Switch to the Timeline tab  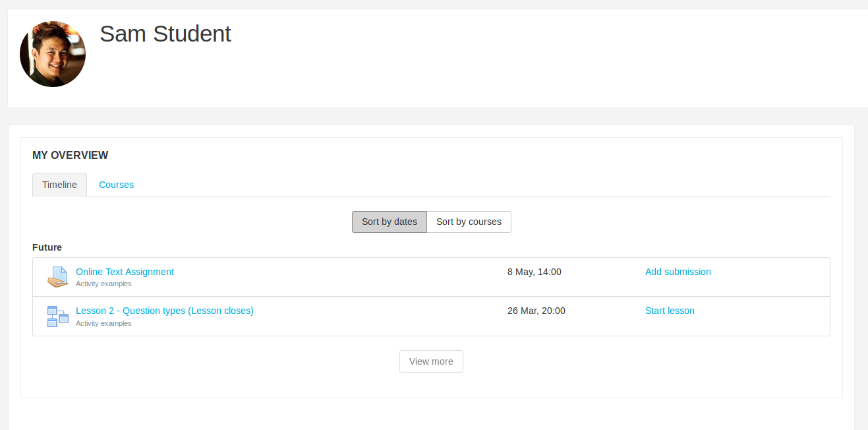point(59,185)
